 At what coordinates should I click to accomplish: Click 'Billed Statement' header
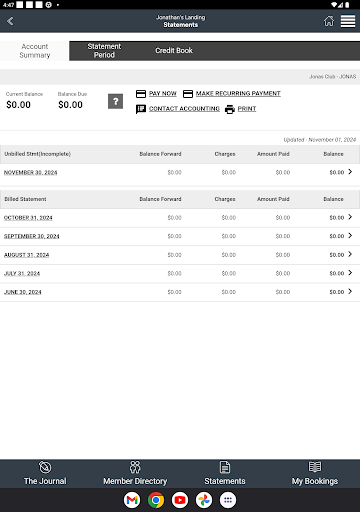pos(25,199)
